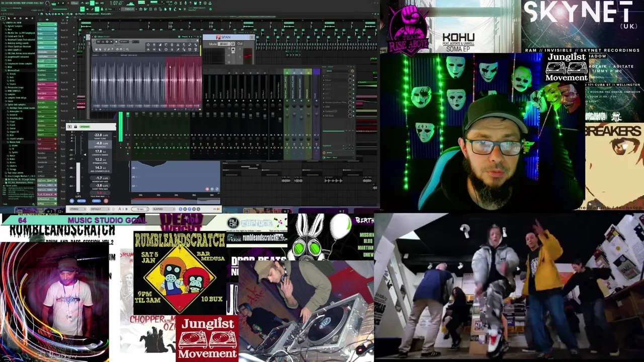Toggle the AUTO button in Youlean meter

(x=96, y=201)
